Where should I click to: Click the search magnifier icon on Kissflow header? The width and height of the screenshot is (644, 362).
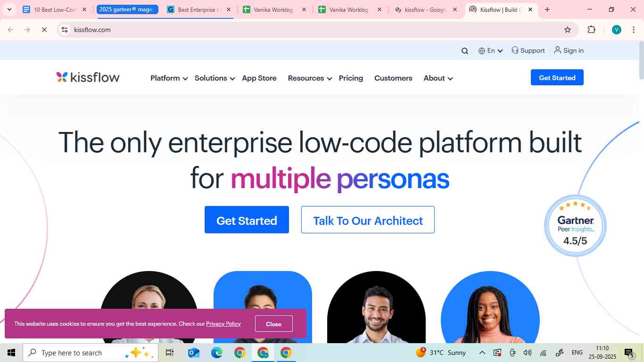coord(465,51)
